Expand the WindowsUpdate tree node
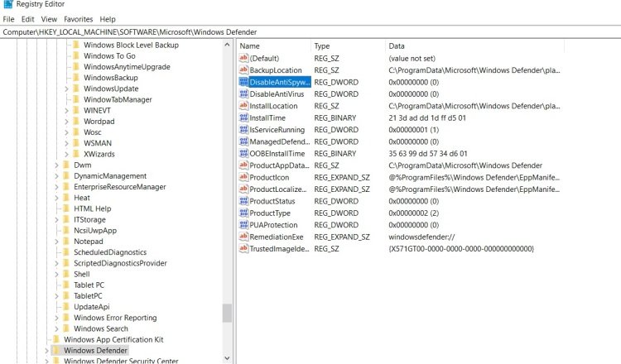Image resolution: width=621 pixels, height=364 pixels. point(66,89)
